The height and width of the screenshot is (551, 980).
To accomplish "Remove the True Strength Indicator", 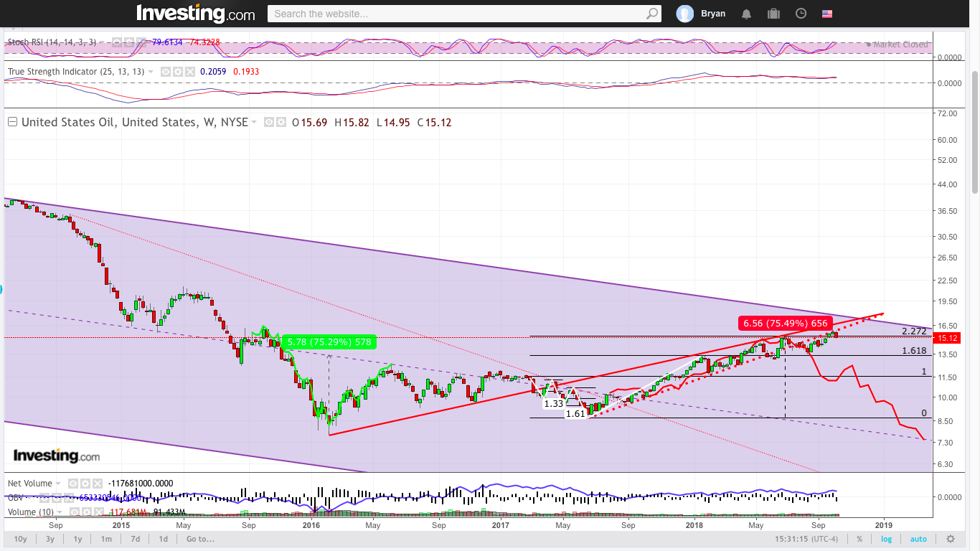I will (189, 72).
